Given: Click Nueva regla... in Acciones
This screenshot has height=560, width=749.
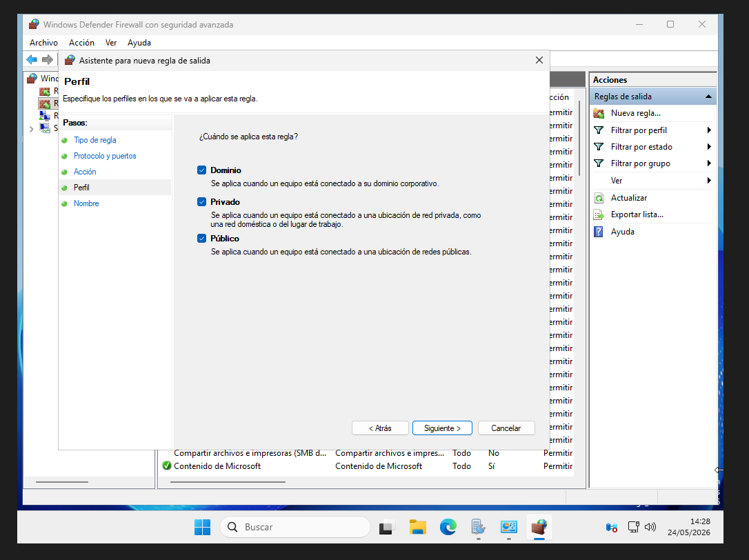Looking at the screenshot, I should coord(636,113).
